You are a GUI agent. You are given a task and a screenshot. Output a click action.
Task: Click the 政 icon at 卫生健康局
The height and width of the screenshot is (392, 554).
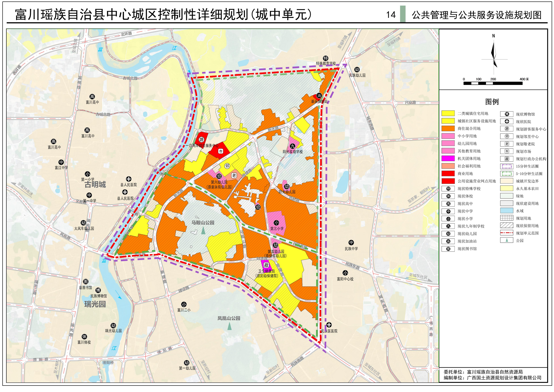266,265
